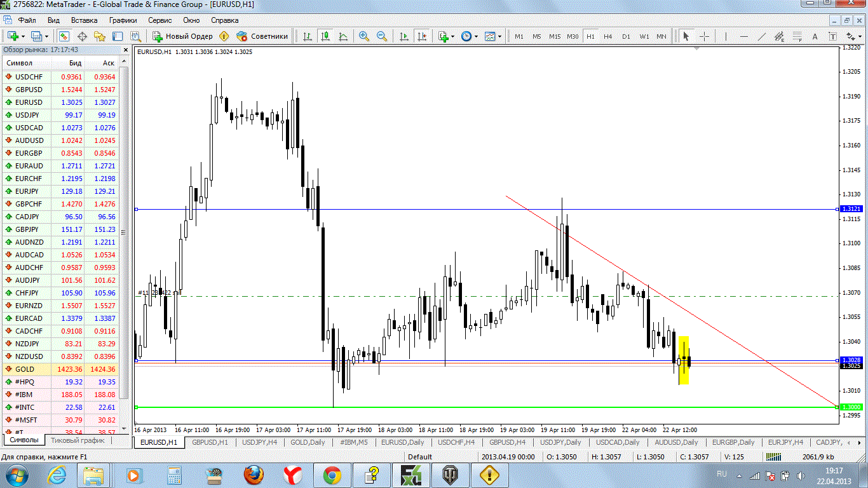The height and width of the screenshot is (488, 868).
Task: Select the vertical line drawing tool
Action: [726, 36]
